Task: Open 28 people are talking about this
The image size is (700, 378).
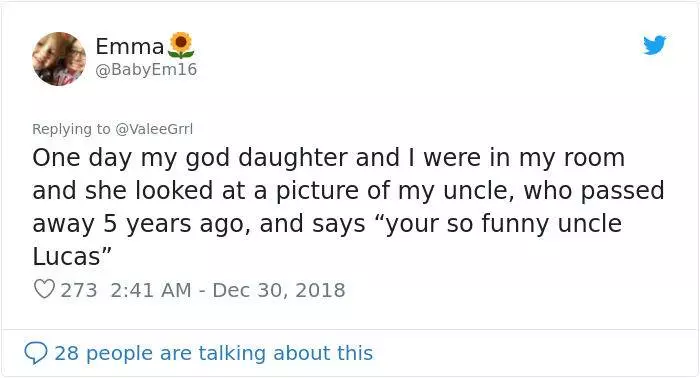Action: [x=213, y=353]
